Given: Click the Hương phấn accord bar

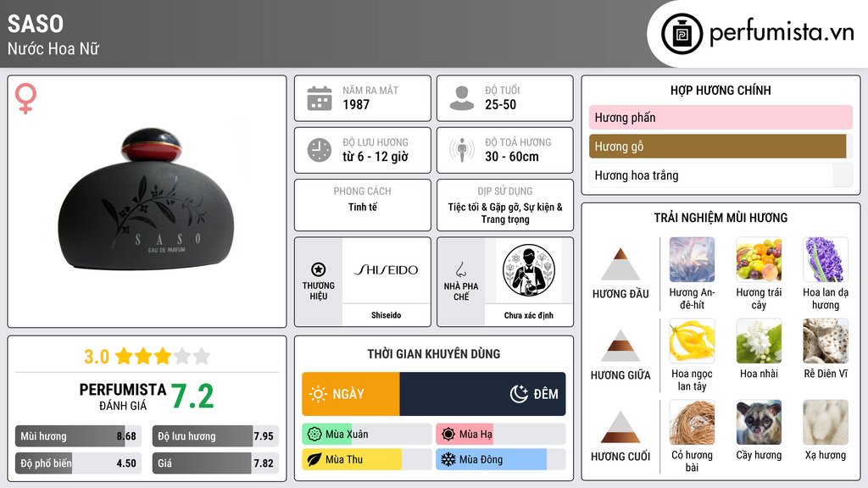Looking at the screenshot, I should (x=721, y=117).
